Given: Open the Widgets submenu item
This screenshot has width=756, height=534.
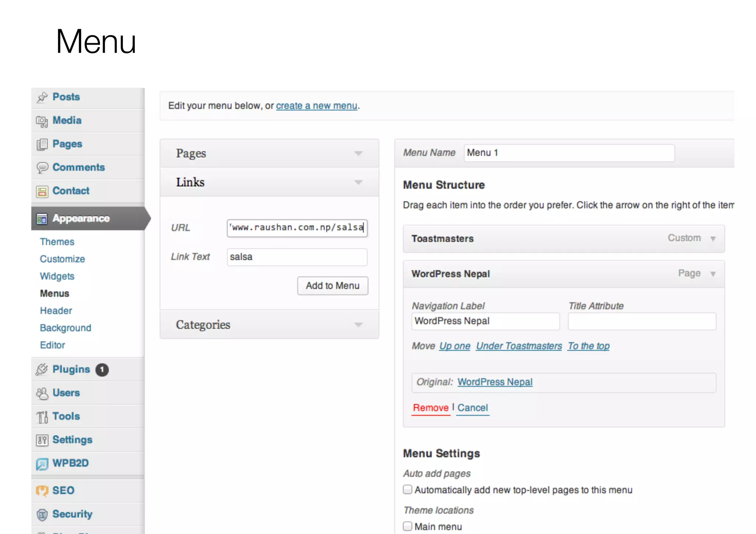Looking at the screenshot, I should pos(57,276).
